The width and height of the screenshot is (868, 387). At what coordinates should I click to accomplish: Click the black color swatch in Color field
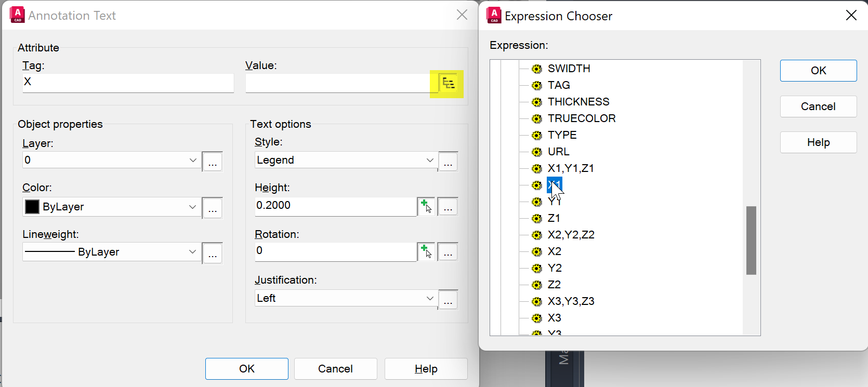32,207
